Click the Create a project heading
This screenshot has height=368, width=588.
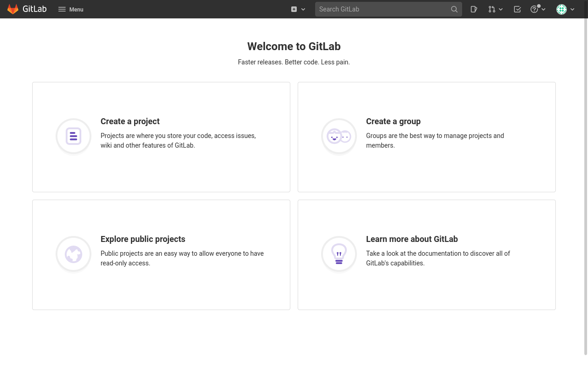point(130,121)
